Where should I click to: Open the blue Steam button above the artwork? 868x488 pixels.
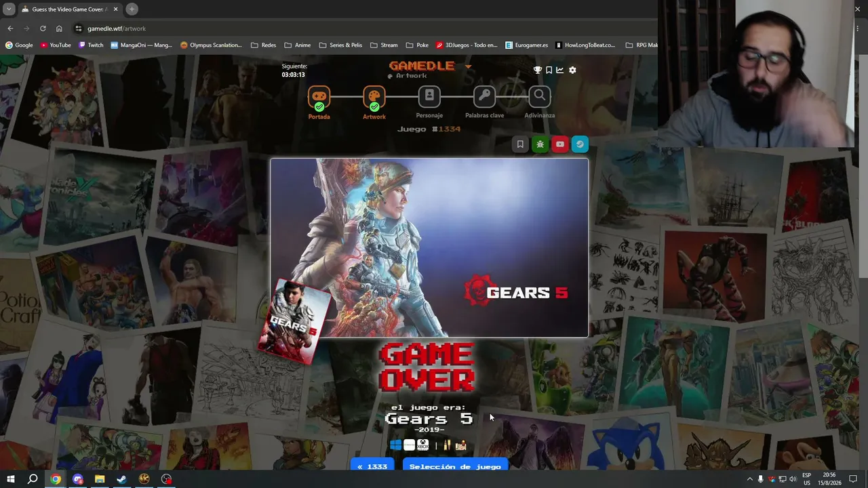580,144
